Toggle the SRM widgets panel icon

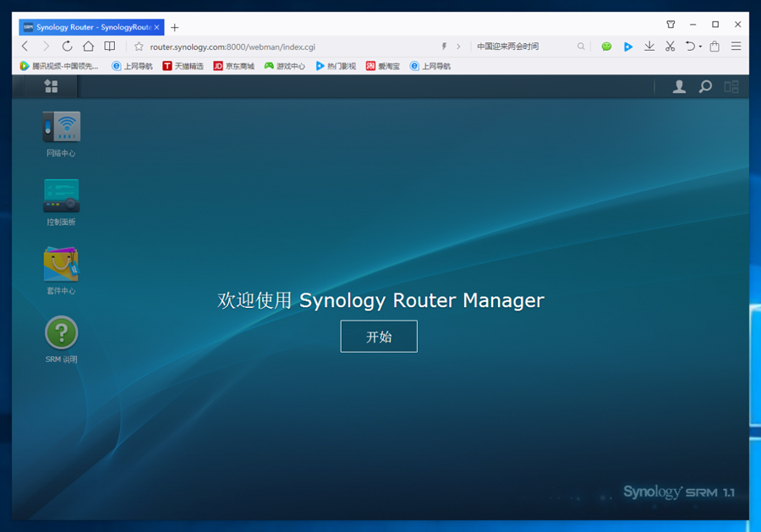pos(731,86)
